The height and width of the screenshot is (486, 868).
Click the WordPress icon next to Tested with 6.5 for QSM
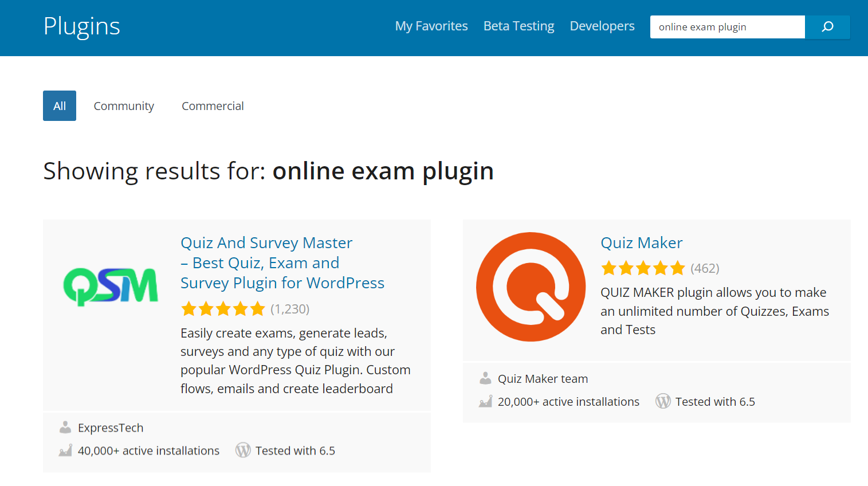[243, 450]
